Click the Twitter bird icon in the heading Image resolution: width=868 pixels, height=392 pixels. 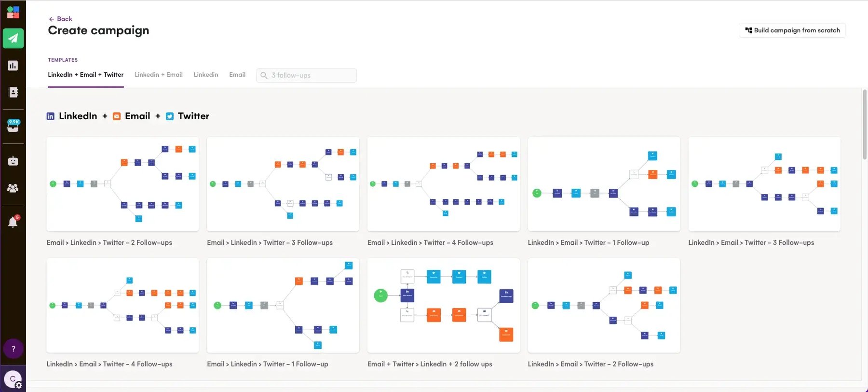[x=170, y=116]
